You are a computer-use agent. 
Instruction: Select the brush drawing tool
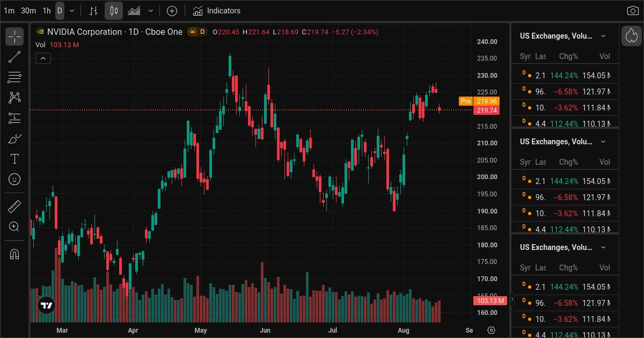point(14,138)
